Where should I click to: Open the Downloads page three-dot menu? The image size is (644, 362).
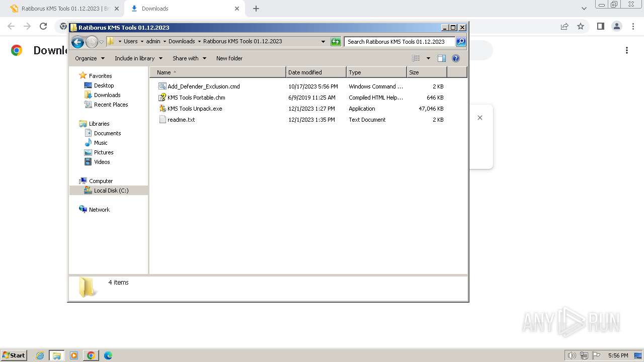point(627,50)
